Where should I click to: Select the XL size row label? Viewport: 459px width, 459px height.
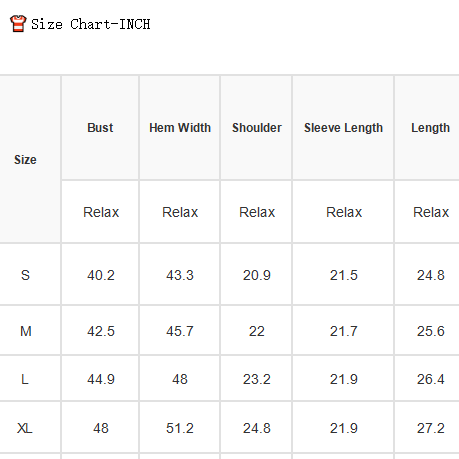[25, 428]
